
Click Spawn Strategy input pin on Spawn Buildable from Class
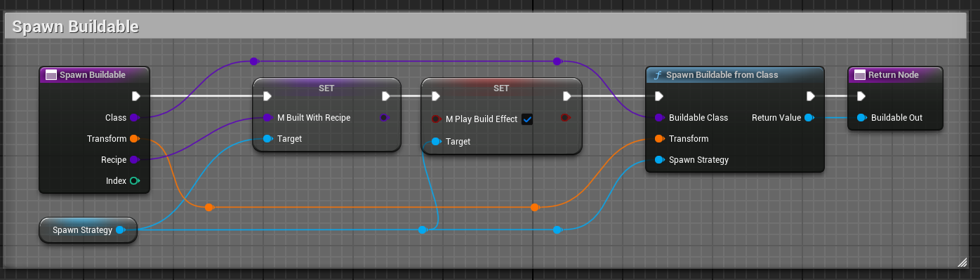point(659,160)
